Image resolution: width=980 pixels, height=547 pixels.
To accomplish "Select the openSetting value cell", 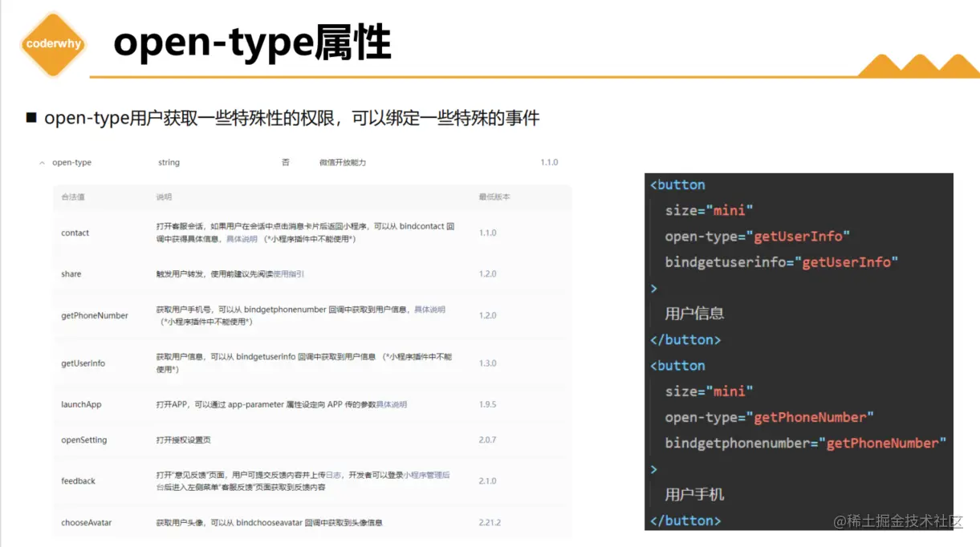I will pyautogui.click(x=84, y=440).
